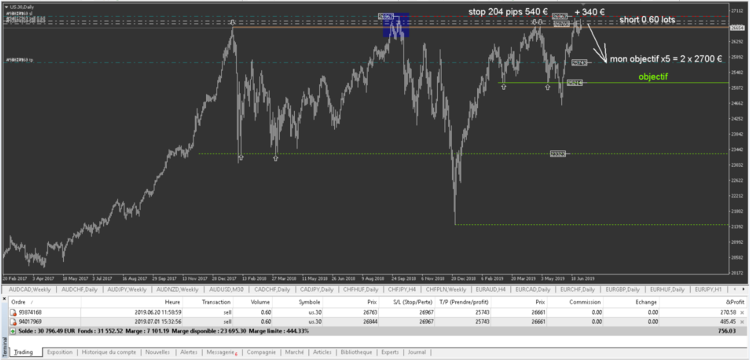Click the order icon for ticket 94017969

point(13,322)
